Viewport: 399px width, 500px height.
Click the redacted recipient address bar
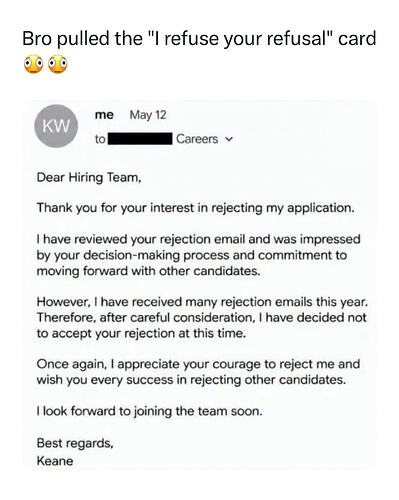pos(140,139)
